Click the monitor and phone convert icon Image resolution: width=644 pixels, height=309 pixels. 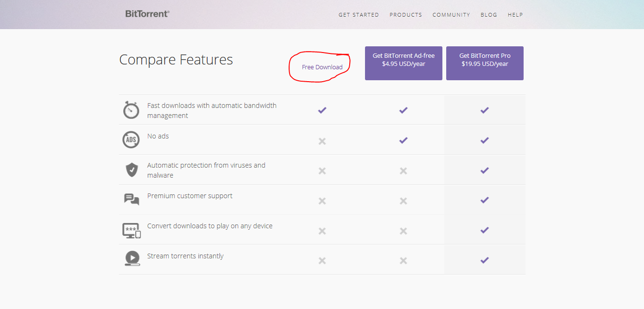[x=131, y=230]
